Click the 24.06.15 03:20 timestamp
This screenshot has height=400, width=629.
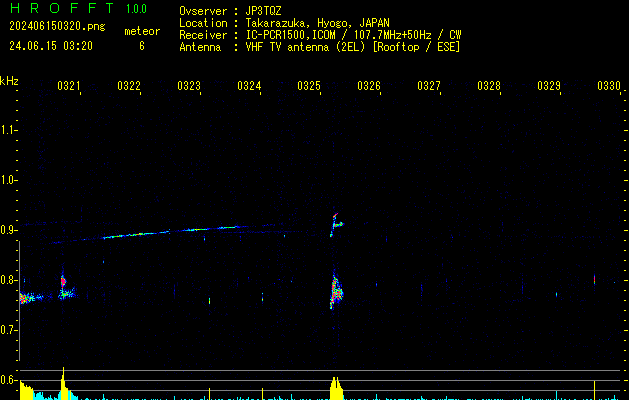point(50,46)
